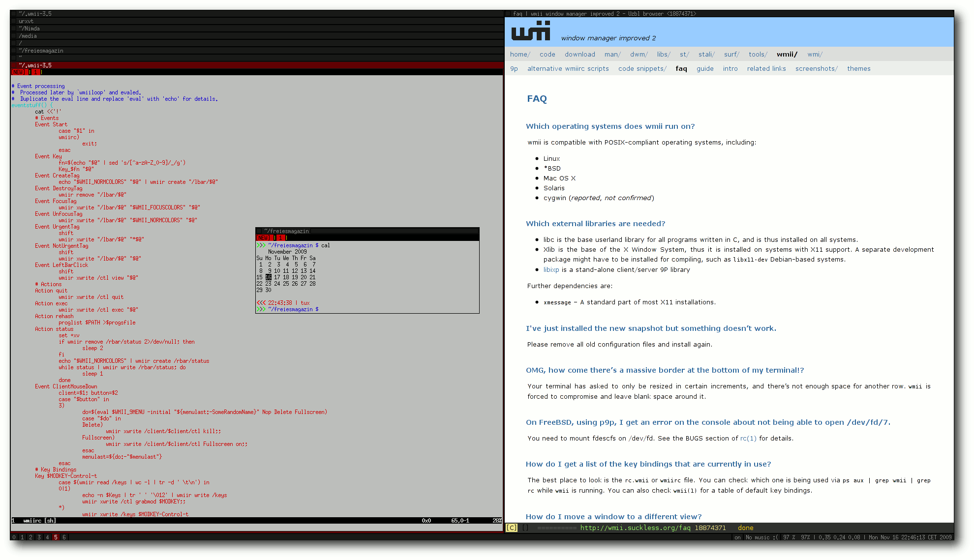Image resolution: width=974 pixels, height=560 pixels.
Task: Click highlighted day 16 in the cal output
Action: (x=269, y=277)
